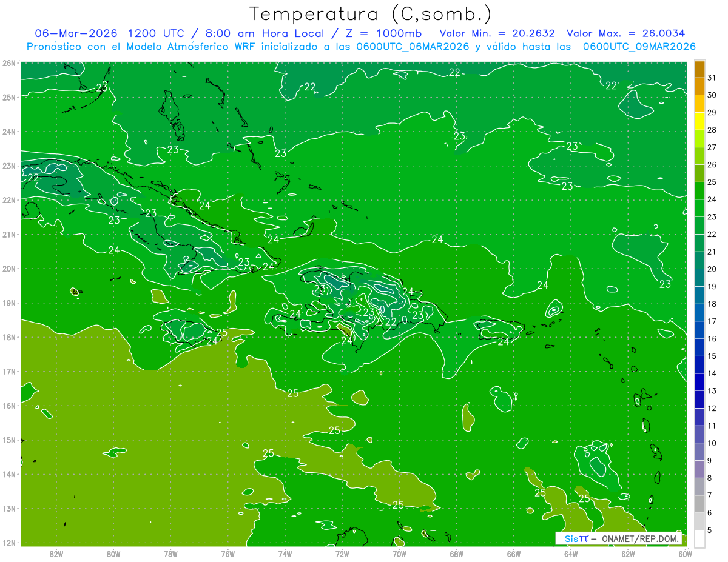This screenshot has width=728, height=562.
Task: Click the '18' label on the color scale
Action: tap(712, 304)
